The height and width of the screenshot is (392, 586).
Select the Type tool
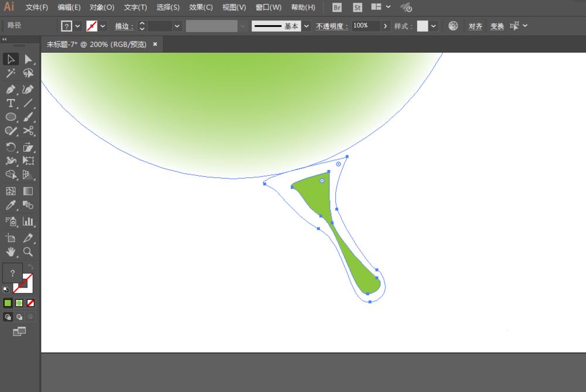click(x=10, y=104)
